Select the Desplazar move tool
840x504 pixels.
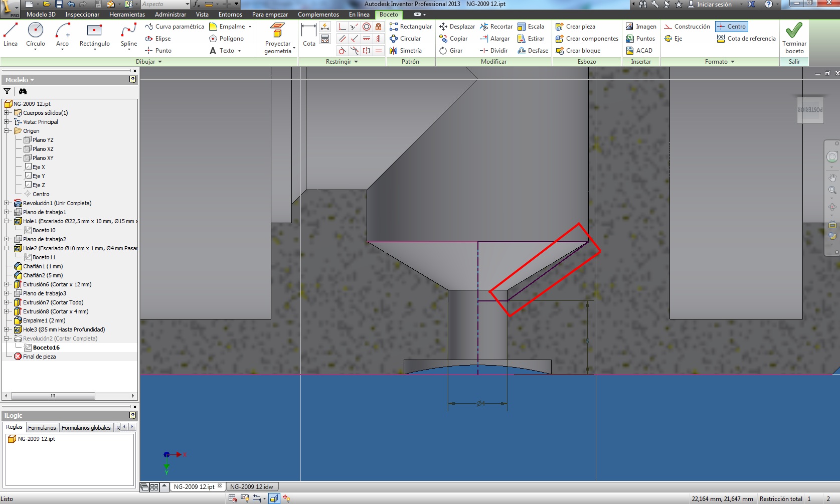pos(457,27)
